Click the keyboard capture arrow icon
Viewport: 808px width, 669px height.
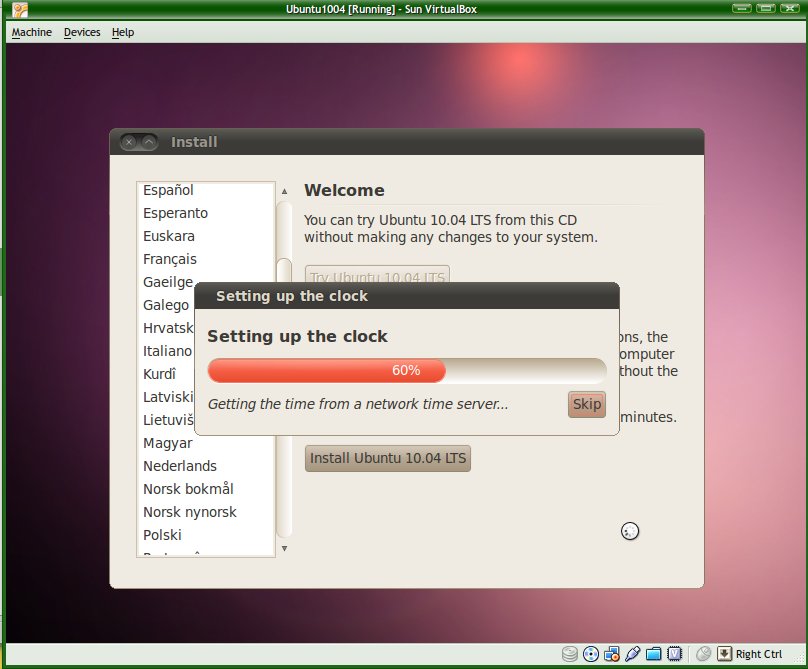pyautogui.click(x=725, y=654)
